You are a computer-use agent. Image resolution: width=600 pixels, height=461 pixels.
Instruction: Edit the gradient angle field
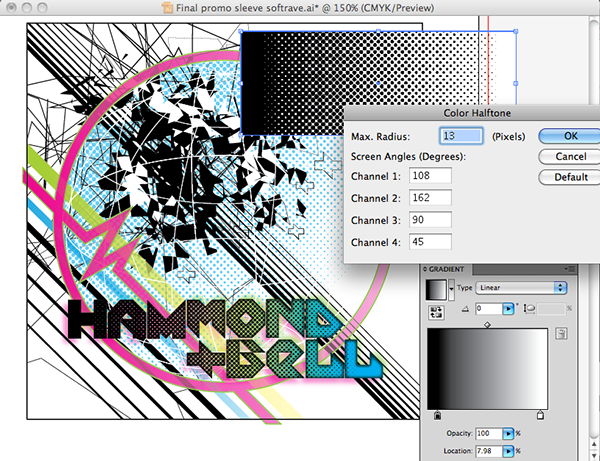[489, 308]
